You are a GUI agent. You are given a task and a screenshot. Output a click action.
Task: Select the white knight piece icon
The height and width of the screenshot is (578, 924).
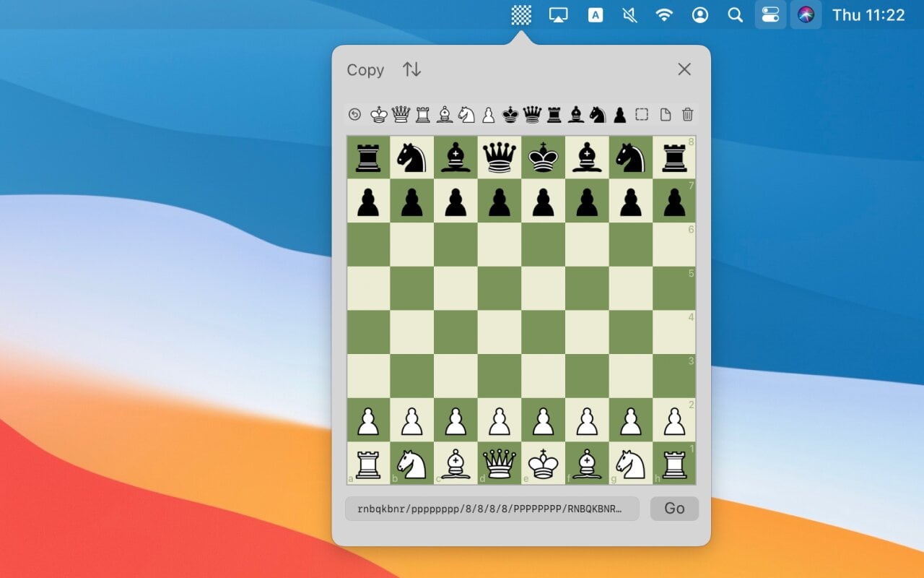466,114
